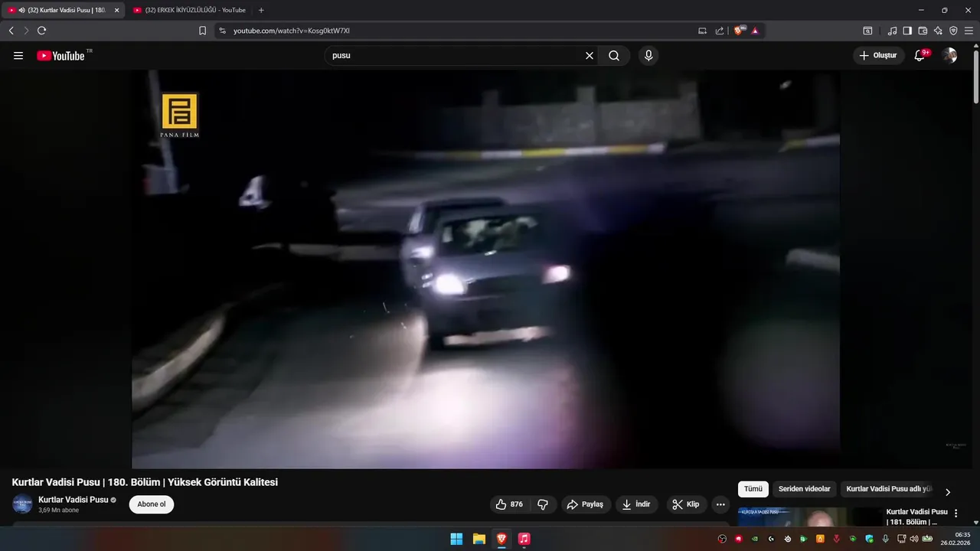Dislike the video with thumbs-down
Image resolution: width=980 pixels, height=551 pixels.
543,504
